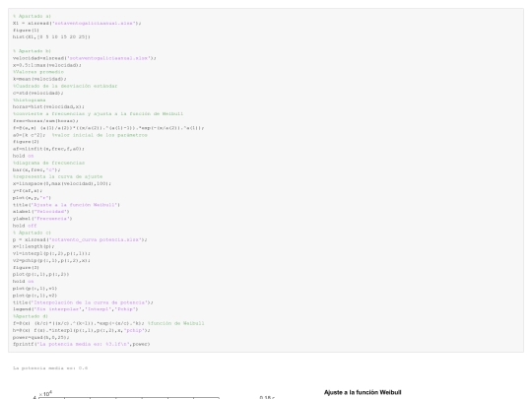Click the 'bar(x,frec,...)' code line
The height and width of the screenshot is (399, 532).
(x=36, y=169)
